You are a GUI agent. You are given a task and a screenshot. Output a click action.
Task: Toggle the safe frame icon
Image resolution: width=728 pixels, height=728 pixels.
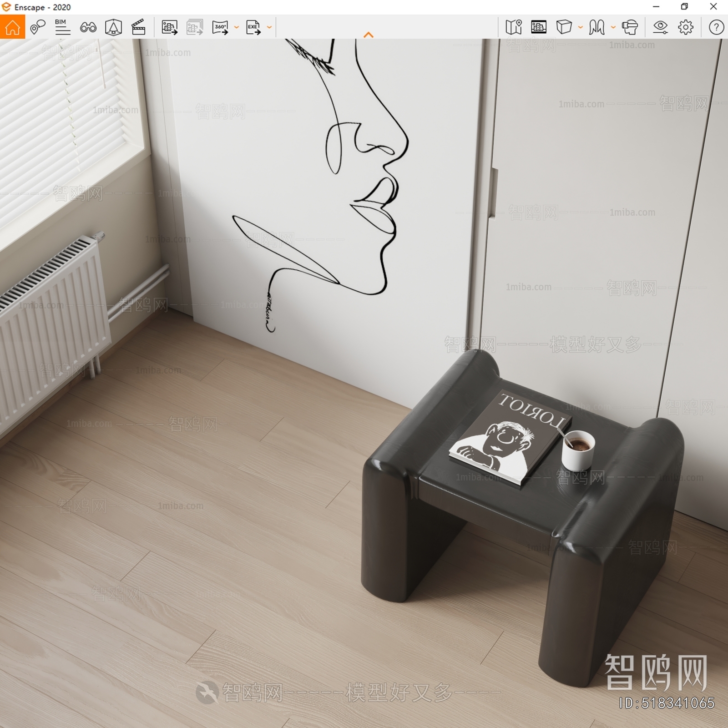coord(539,27)
